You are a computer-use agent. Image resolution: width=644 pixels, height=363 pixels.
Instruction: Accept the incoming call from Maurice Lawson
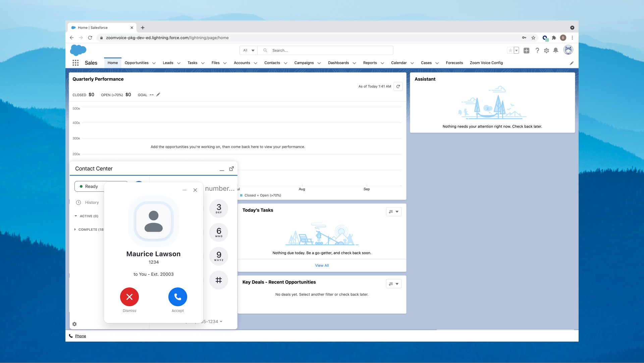(177, 297)
